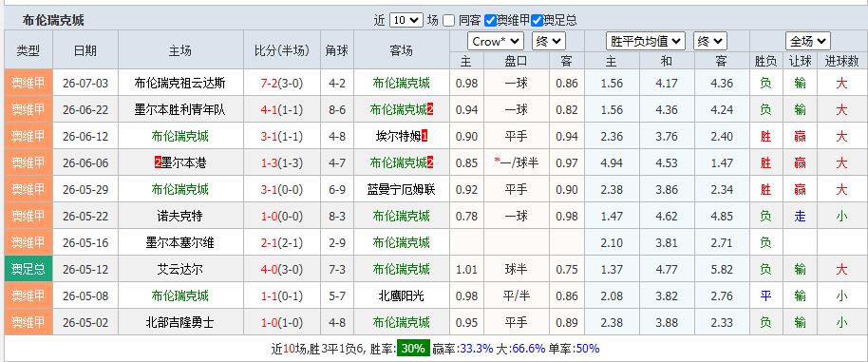Screen dimensions: 868x362
Task: Select the 澳足总 league tag on 26-05-12
Action: [x=28, y=269]
